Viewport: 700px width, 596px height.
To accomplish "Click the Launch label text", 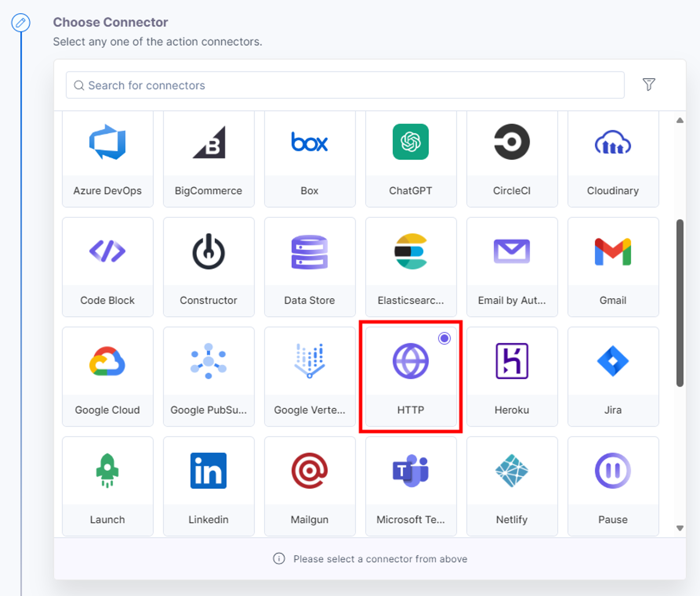I will tap(107, 519).
